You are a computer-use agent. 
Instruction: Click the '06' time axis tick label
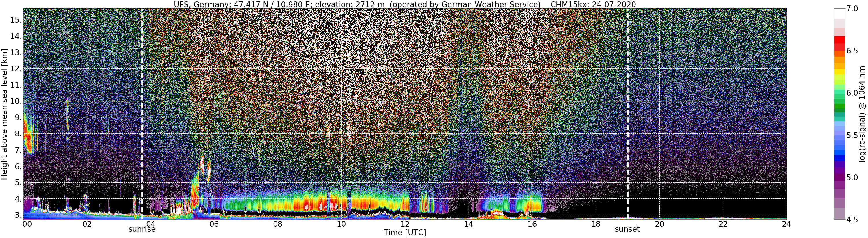[x=214, y=224]
